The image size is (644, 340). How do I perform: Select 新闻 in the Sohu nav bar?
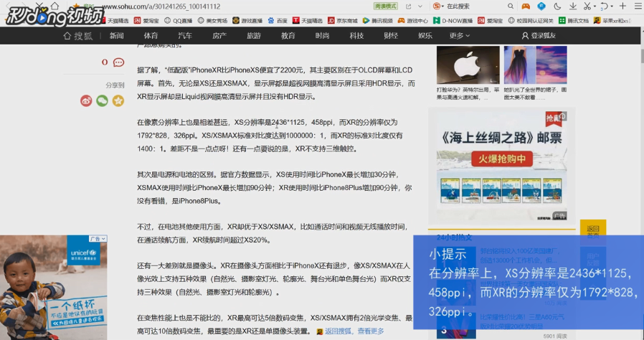point(117,36)
